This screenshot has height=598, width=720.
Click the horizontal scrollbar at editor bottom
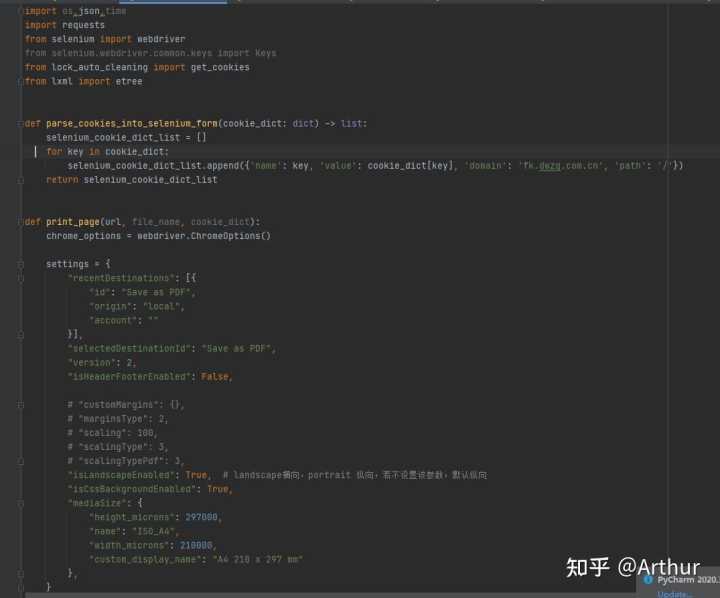click(x=331, y=595)
